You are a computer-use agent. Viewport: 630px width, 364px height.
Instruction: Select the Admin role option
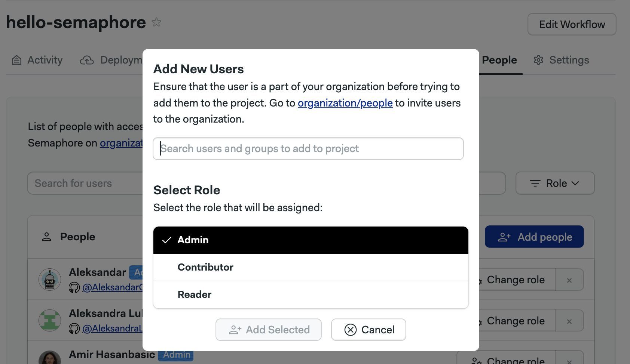(311, 240)
